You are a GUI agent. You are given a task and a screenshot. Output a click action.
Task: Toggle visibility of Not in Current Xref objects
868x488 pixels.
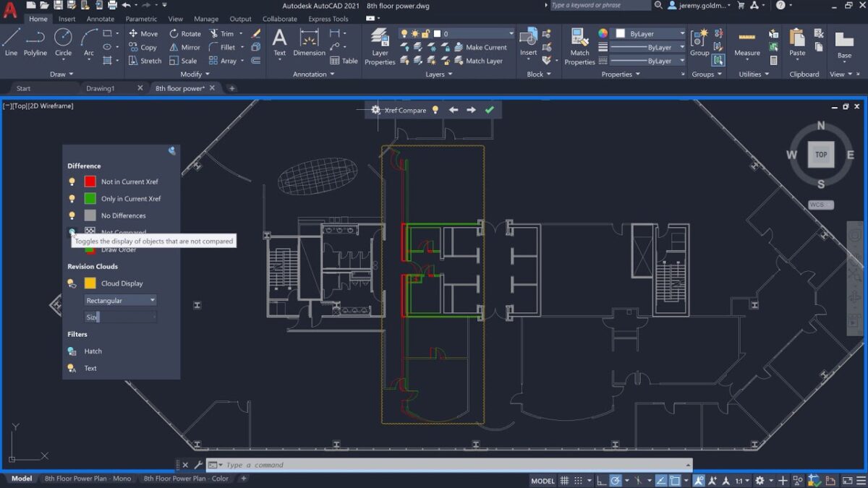(72, 181)
